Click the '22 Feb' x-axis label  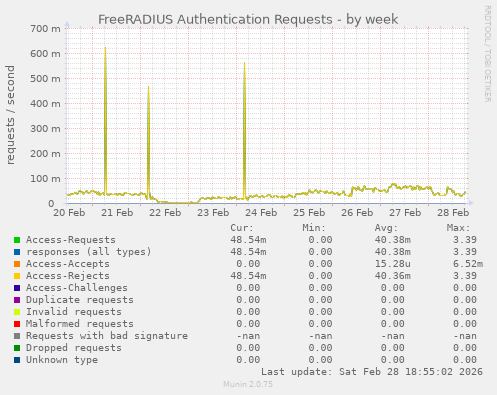(165, 212)
